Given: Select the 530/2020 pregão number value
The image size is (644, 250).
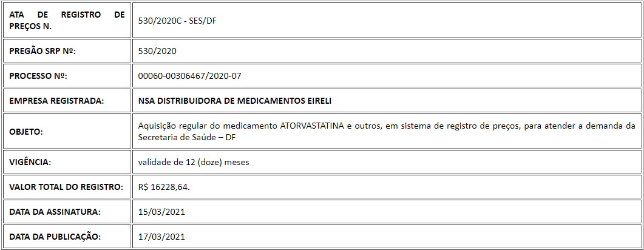Looking at the screenshot, I should (157, 52).
